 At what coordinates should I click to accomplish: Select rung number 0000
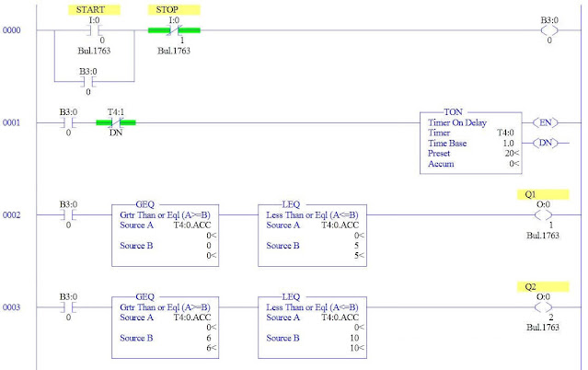pyautogui.click(x=12, y=30)
